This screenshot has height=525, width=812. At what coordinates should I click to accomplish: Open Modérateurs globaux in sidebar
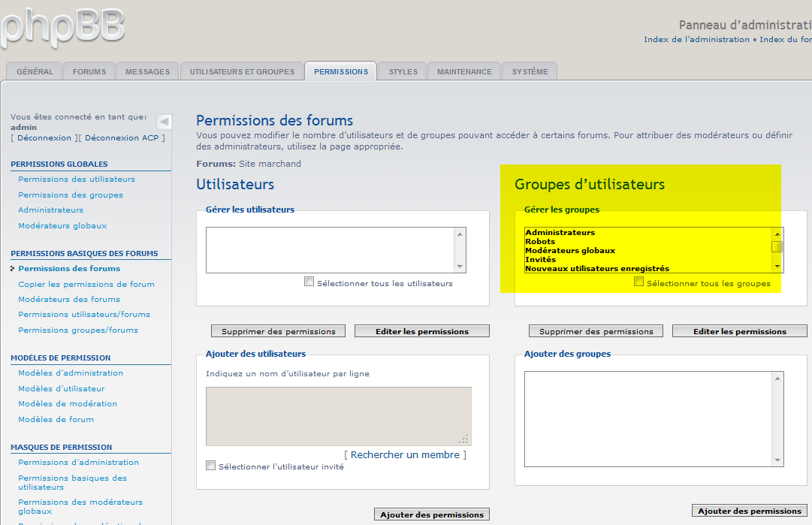pos(62,226)
